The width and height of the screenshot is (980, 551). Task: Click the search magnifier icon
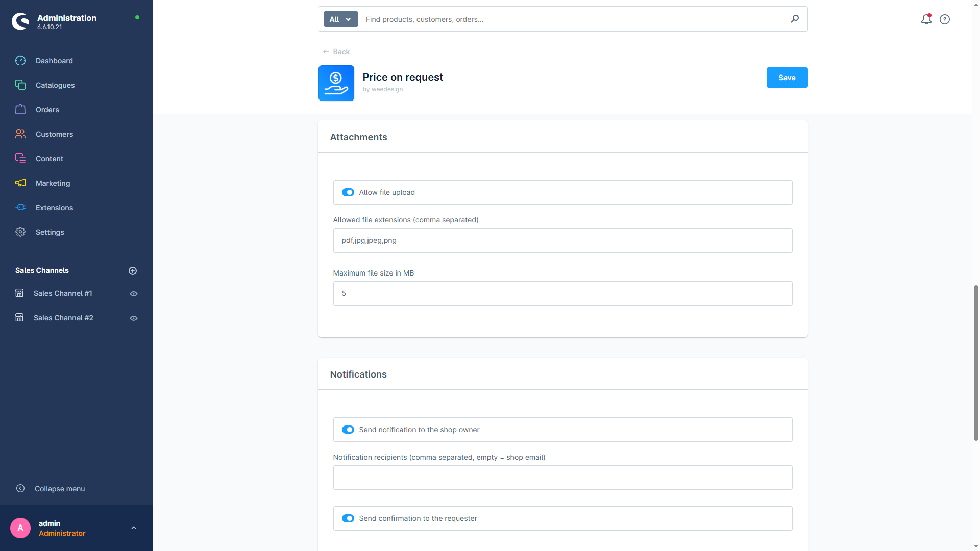coord(795,19)
